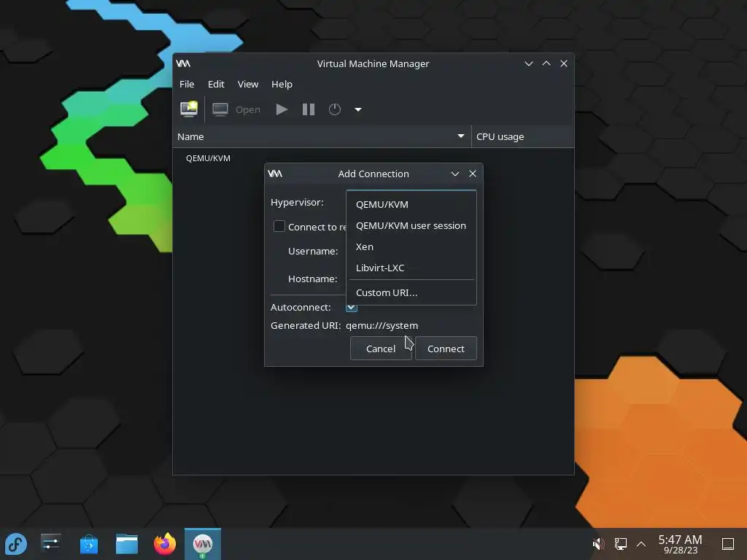Click Open label in main toolbar
Screen dimensions: 747x560
pos(248,109)
